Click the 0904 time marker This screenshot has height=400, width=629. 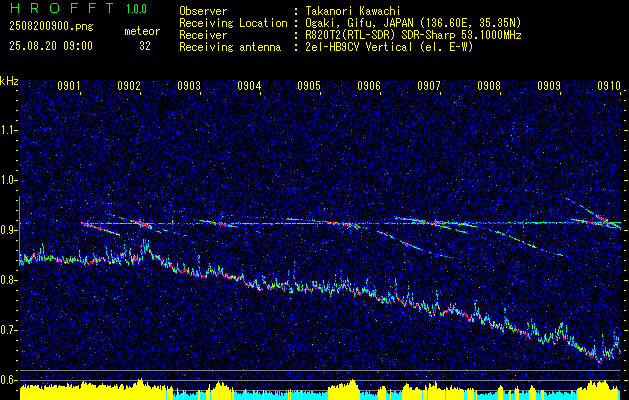249,85
